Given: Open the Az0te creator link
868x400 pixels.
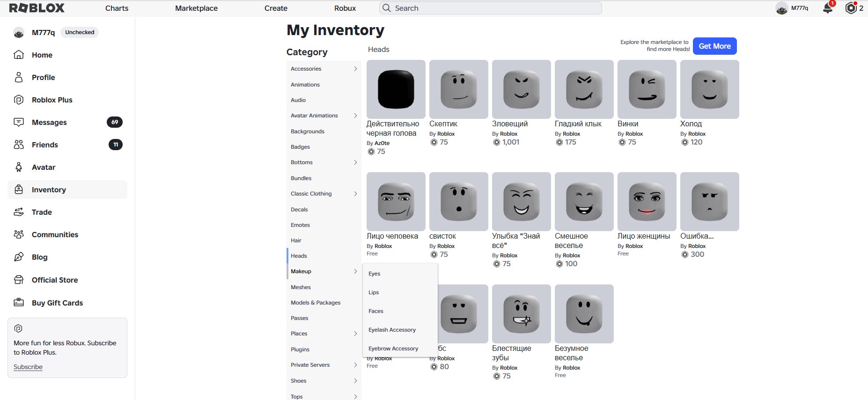Looking at the screenshot, I should (382, 143).
